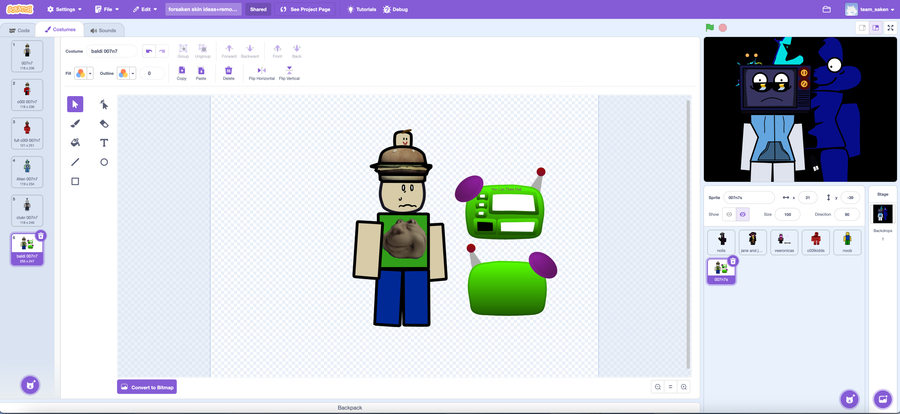Choose the Eraser tool
This screenshot has width=900, height=414.
(104, 123)
